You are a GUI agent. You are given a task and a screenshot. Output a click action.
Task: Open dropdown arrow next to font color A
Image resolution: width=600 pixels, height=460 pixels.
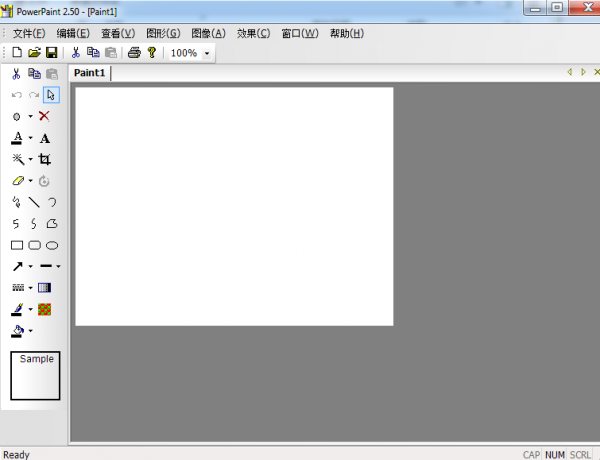[30, 138]
